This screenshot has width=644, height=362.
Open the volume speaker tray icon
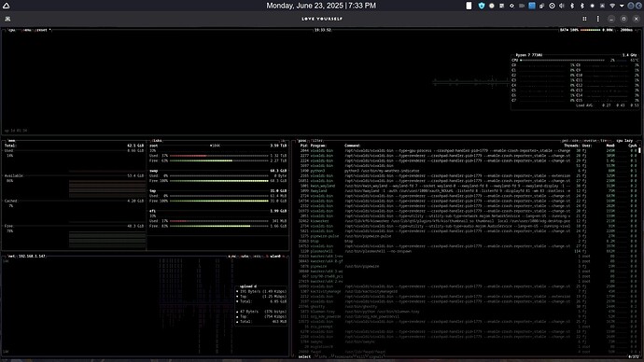[562, 6]
